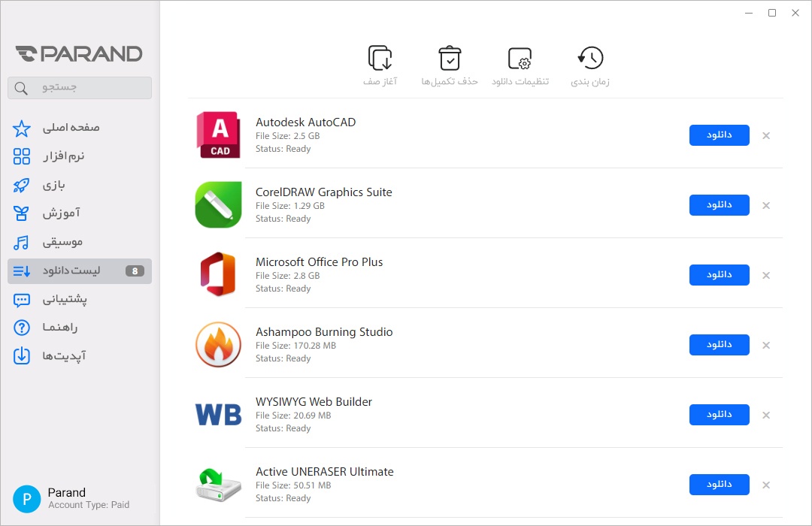Open the Help (راهنما) section
Image resolution: width=812 pixels, height=526 pixels.
[x=80, y=328]
